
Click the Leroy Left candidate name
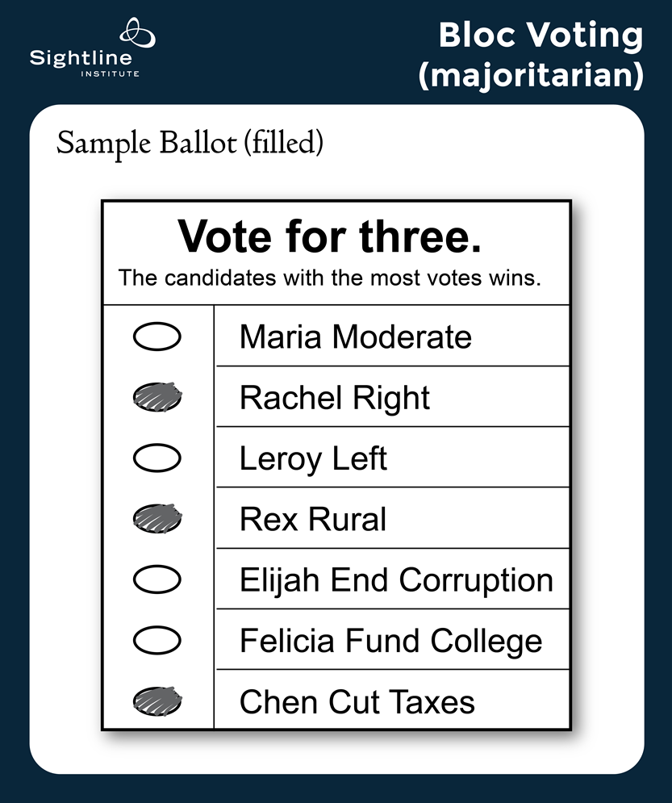pos(313,458)
